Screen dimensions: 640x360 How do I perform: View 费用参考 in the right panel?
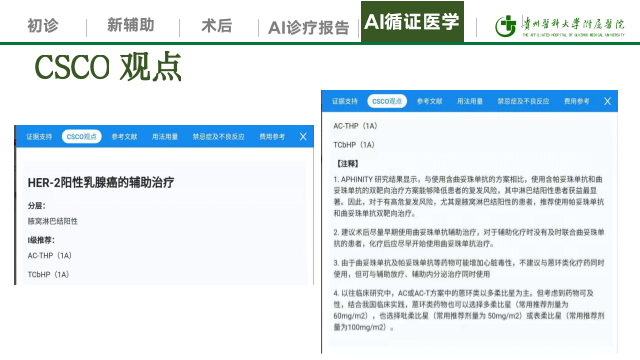point(577,101)
